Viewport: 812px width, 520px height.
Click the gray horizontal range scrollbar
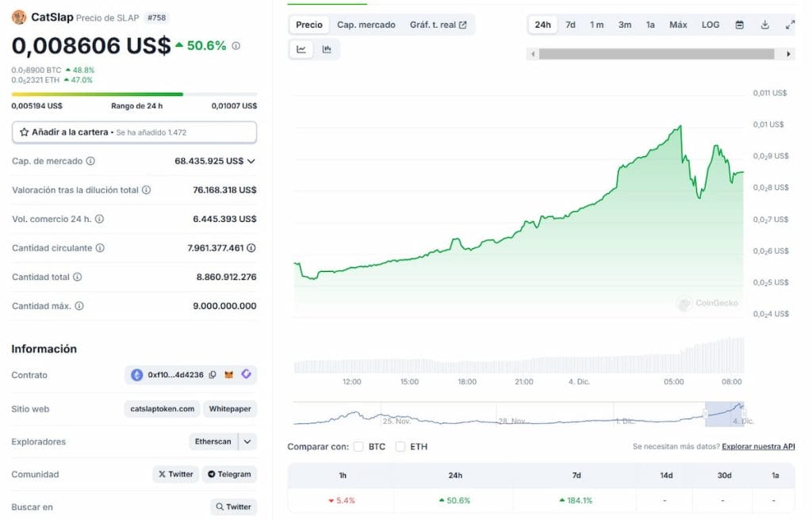(656, 54)
